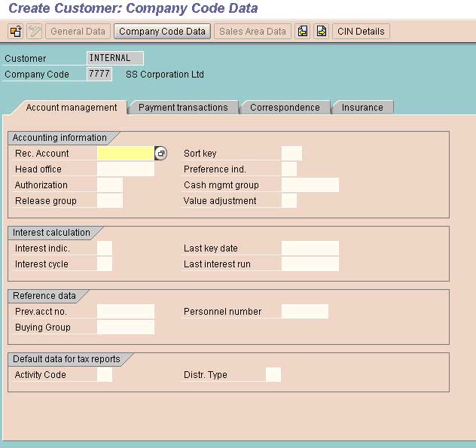Switch to Account management tab
Screen dimensions: 476x448
point(71,108)
